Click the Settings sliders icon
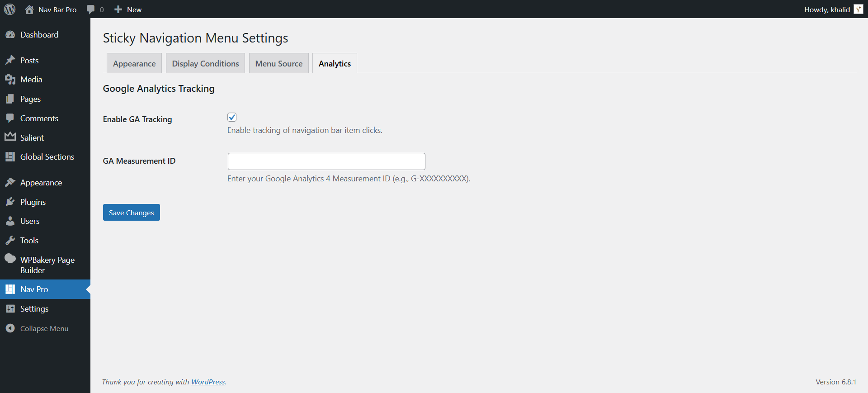Screen dimensions: 868x393 [10, 308]
